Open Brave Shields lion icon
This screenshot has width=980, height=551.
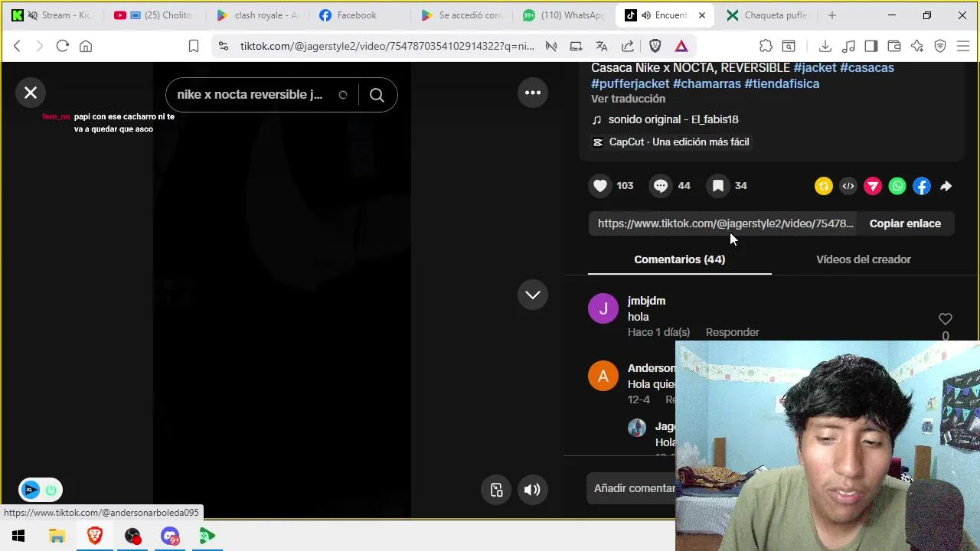pos(655,46)
